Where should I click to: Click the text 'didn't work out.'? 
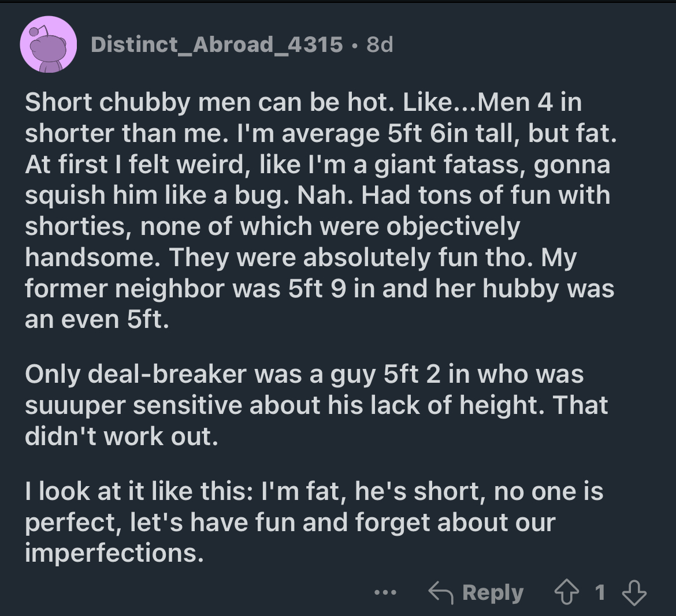coord(121,436)
